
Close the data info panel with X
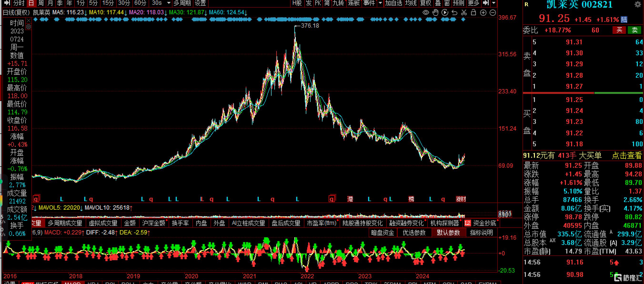pyautogui.click(x=29, y=20)
